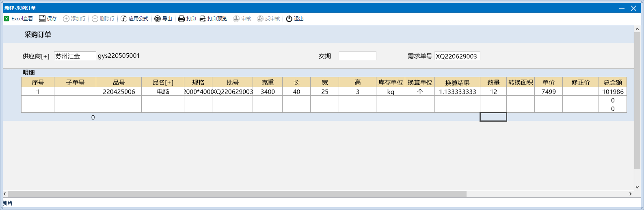Click the Add Row (添加行) toolbar icon
The image size is (644, 210).
coord(66,19)
